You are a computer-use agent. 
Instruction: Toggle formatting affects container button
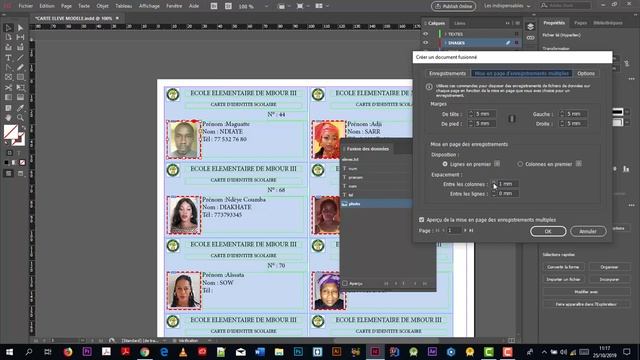point(9,153)
